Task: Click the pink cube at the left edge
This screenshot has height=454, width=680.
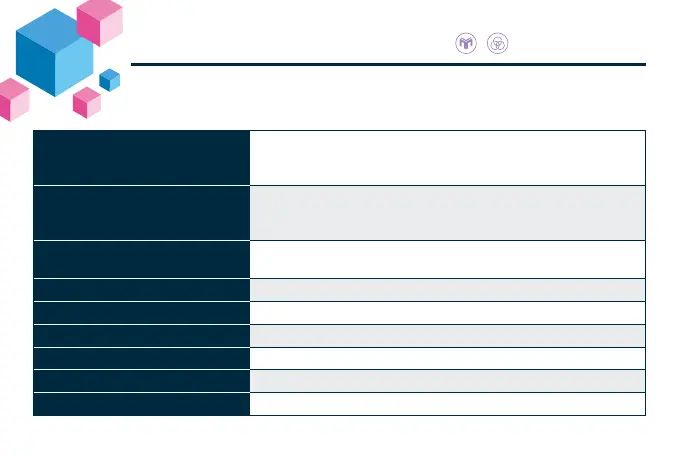Action: point(13,99)
